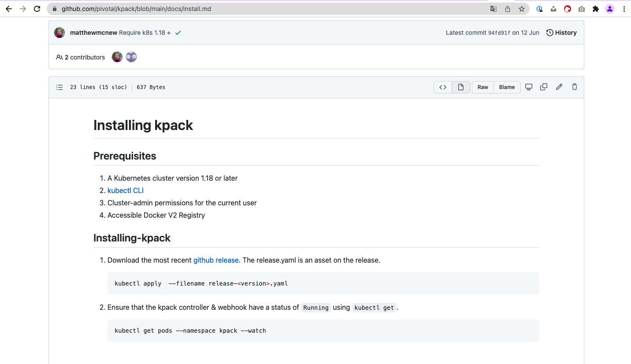631x364 pixels.
Task: Click the green commit status checkmark
Action: click(178, 33)
